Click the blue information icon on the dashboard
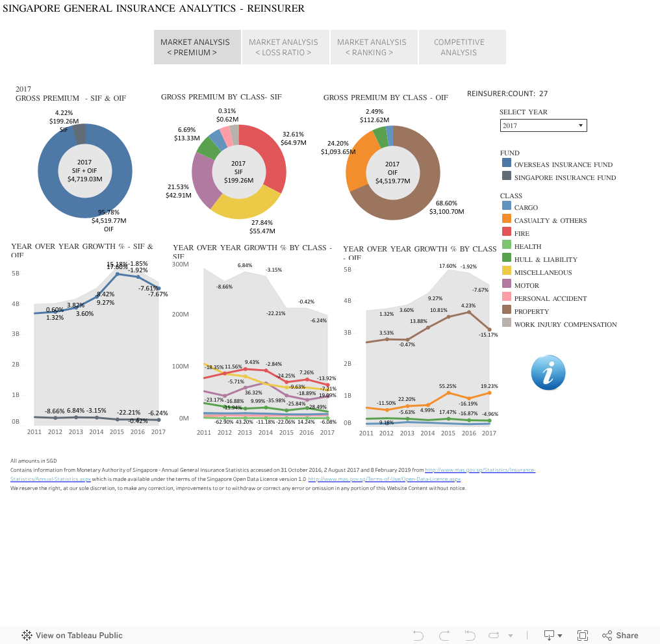Viewport: 660px width, 644px height. [x=548, y=372]
